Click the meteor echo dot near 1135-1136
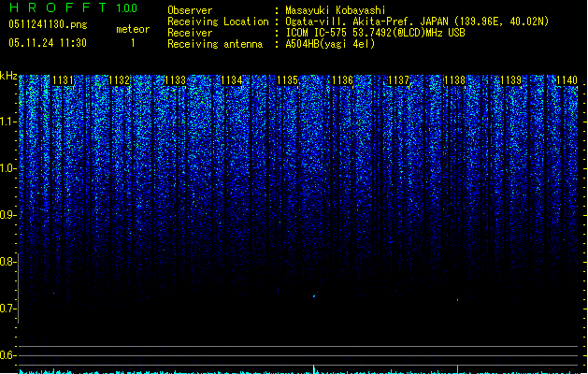588x374 pixels. (x=314, y=296)
